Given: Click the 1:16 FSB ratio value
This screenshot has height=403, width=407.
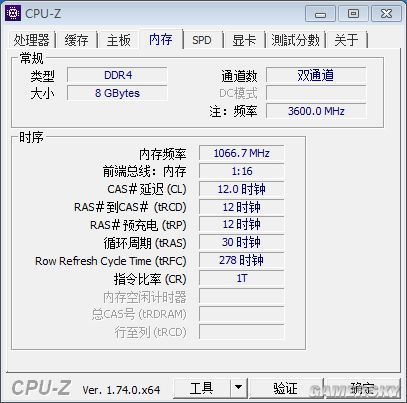Looking at the screenshot, I should click(x=242, y=171).
